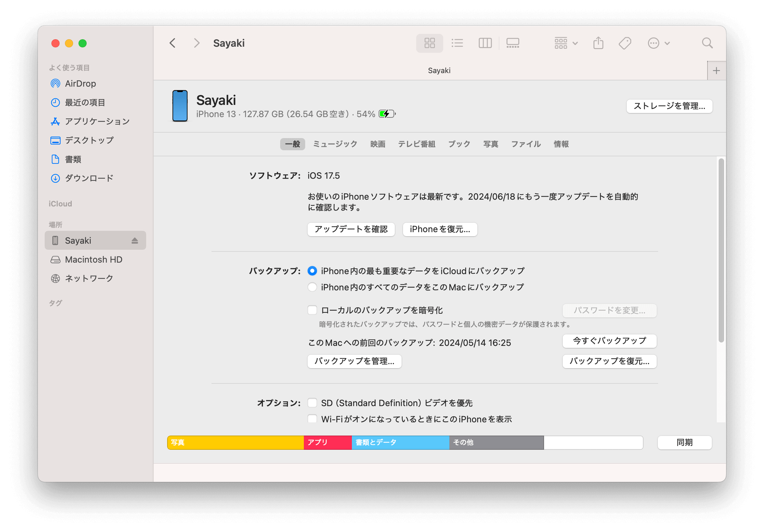Click the タグ sidebar section header
The width and height of the screenshot is (764, 532).
[55, 303]
